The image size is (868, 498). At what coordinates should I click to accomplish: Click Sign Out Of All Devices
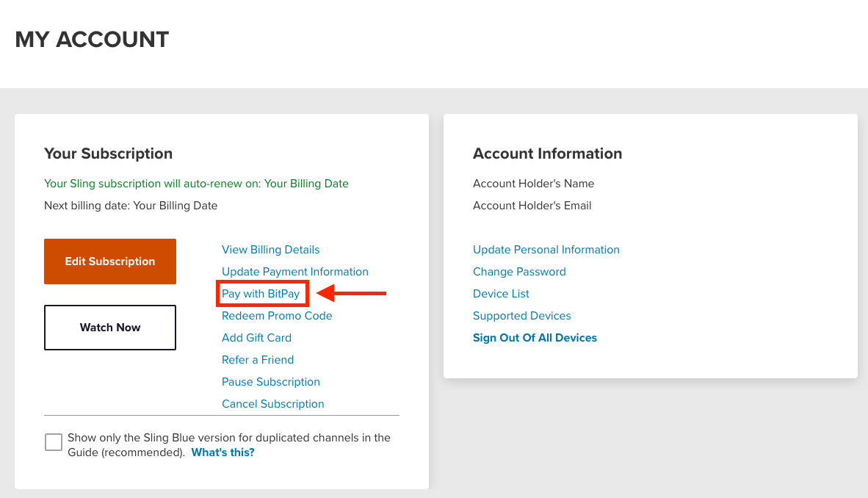535,338
